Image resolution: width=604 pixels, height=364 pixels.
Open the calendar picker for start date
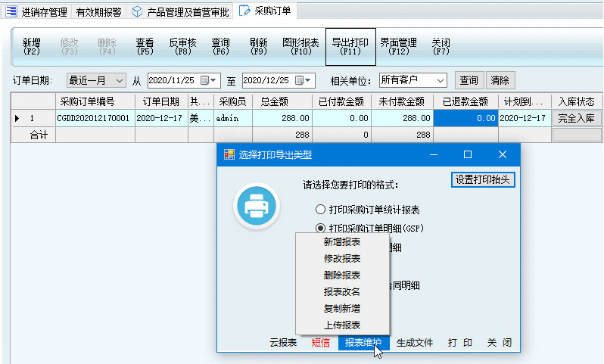[204, 80]
